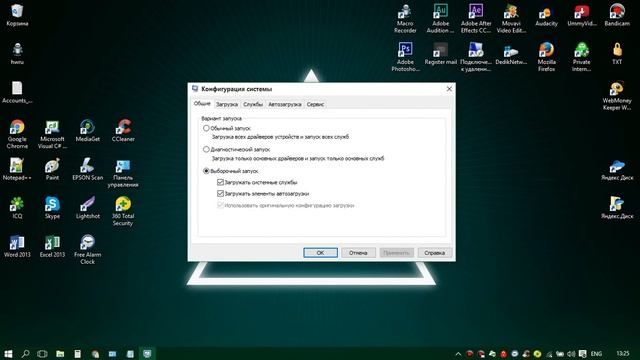Expand hidden system tray icons chevron
The height and width of the screenshot is (360, 640).
click(458, 354)
